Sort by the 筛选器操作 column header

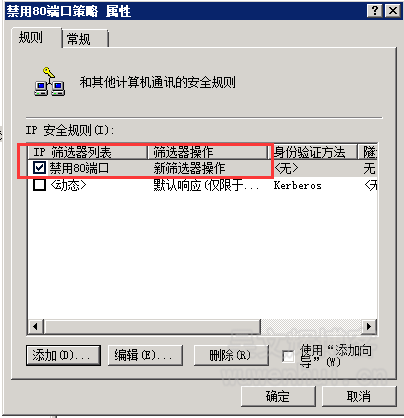(207, 152)
